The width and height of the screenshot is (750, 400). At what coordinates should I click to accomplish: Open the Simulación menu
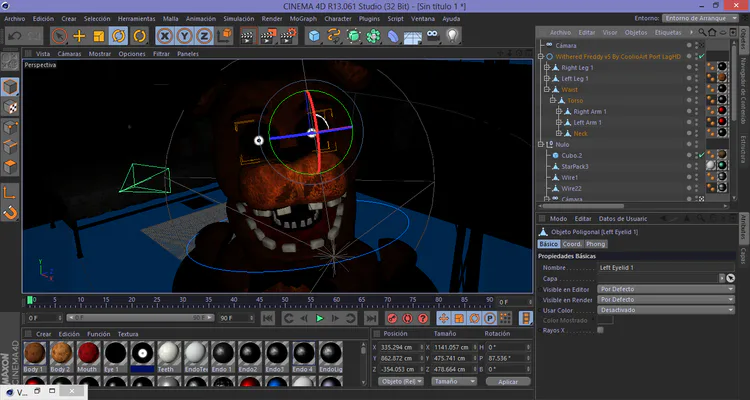tap(239, 19)
